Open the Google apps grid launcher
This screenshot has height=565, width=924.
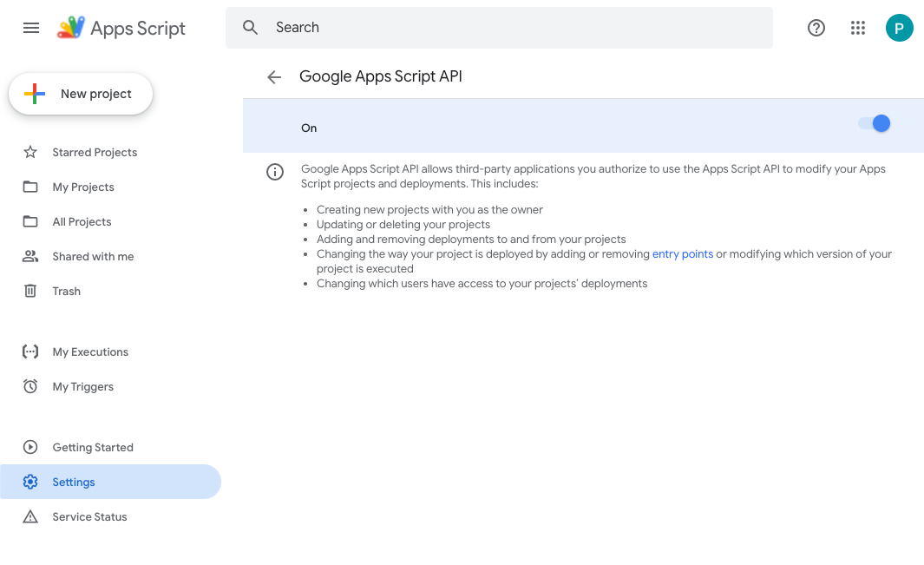coord(858,27)
